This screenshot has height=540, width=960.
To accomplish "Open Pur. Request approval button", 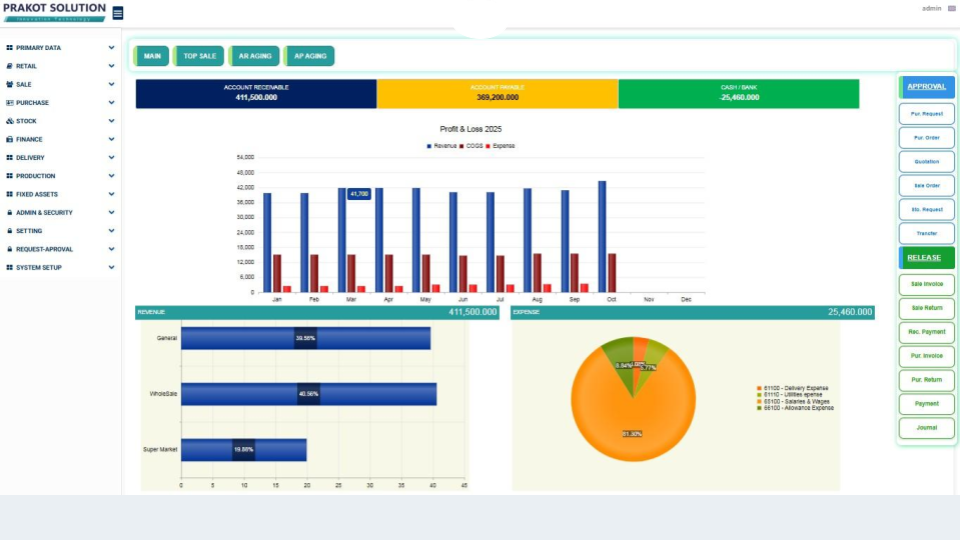I will pos(927,114).
